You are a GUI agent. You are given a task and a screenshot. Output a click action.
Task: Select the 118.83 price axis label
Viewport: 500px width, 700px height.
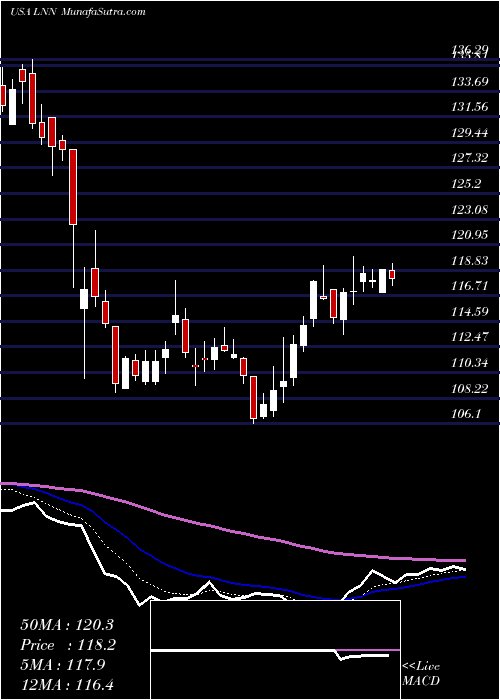click(470, 261)
